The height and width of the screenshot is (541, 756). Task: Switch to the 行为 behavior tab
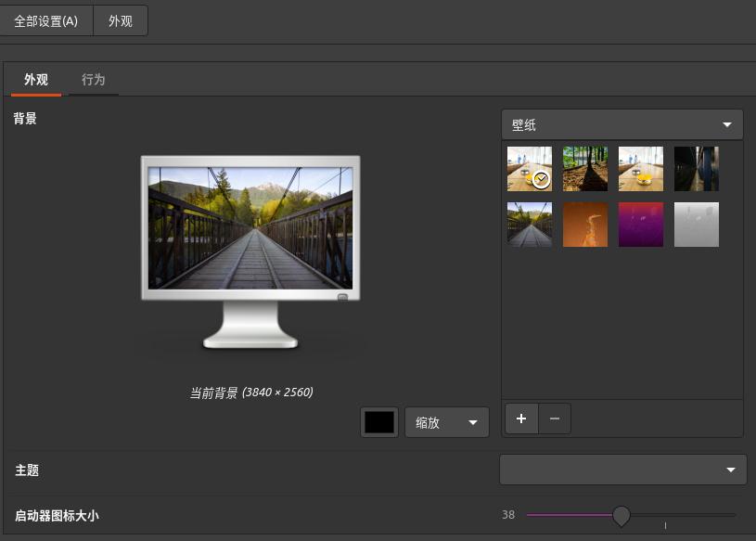(93, 79)
